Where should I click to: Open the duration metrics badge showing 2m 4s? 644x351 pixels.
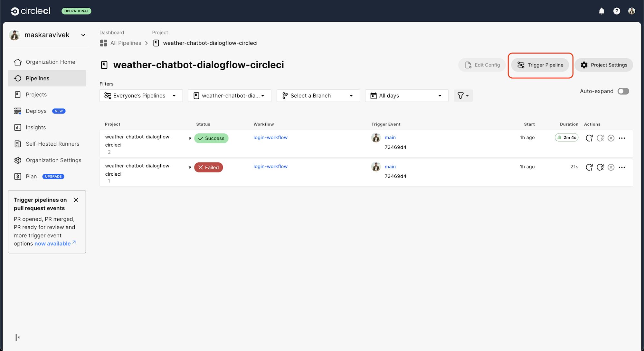[x=566, y=137]
